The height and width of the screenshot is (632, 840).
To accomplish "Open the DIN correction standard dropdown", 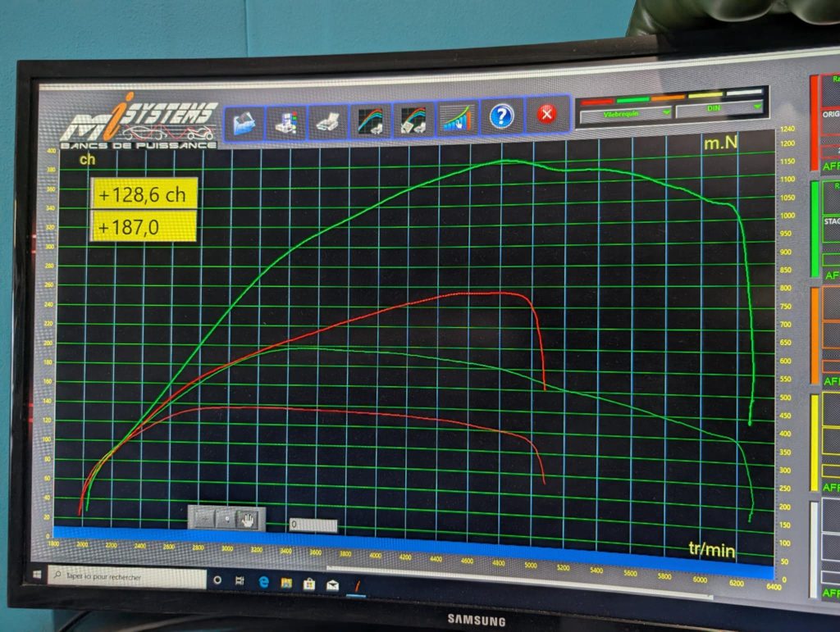I will pos(719,108).
